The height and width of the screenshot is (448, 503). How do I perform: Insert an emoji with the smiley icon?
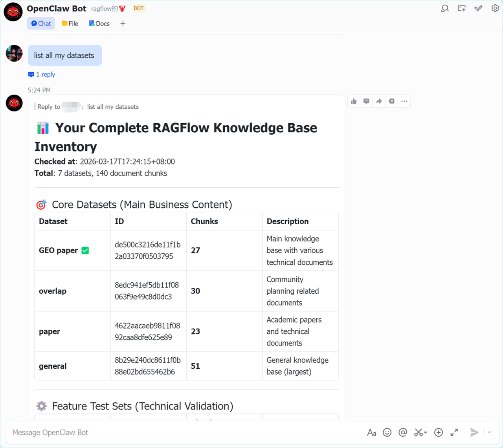point(387,432)
